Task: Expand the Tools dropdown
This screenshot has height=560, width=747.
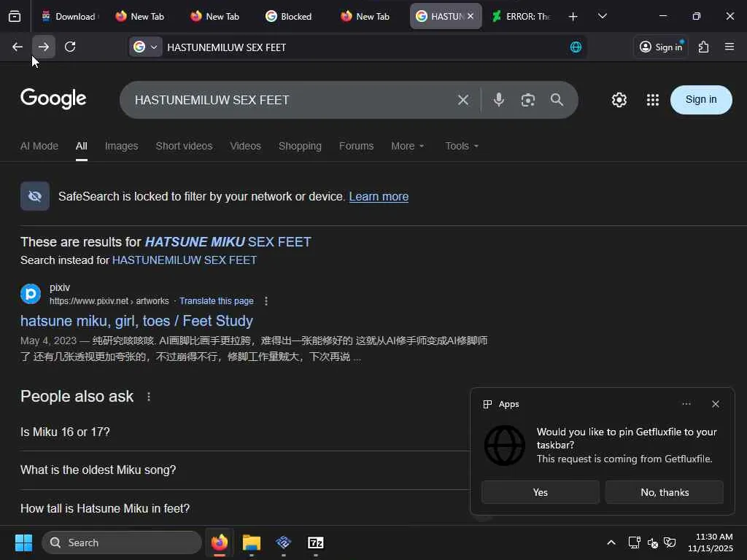Action: click(461, 146)
